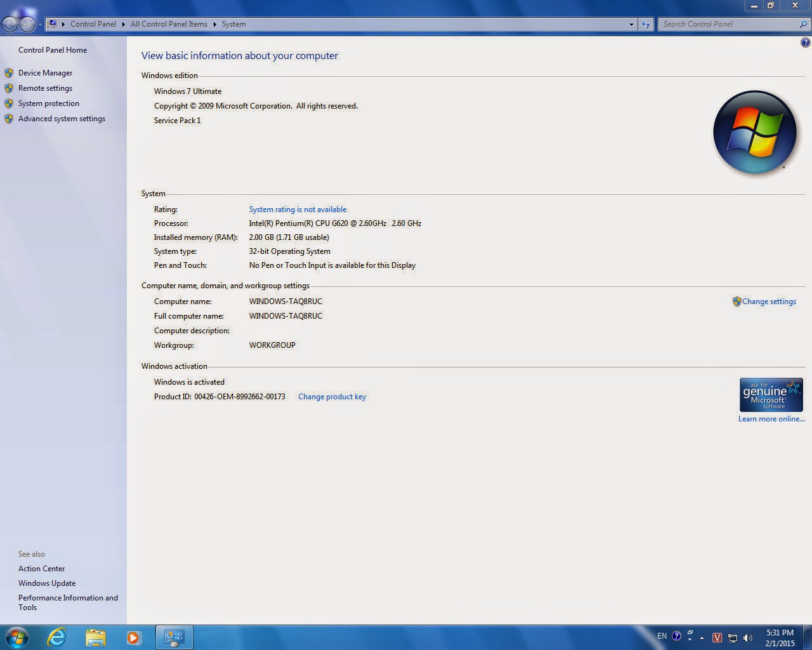Click the shield icon beside System protection

9,103
